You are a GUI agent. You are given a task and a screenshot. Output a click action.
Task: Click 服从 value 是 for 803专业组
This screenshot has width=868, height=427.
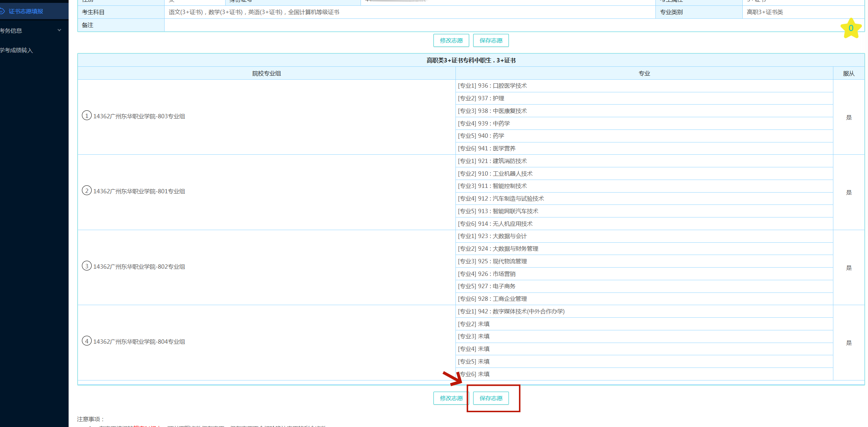849,118
